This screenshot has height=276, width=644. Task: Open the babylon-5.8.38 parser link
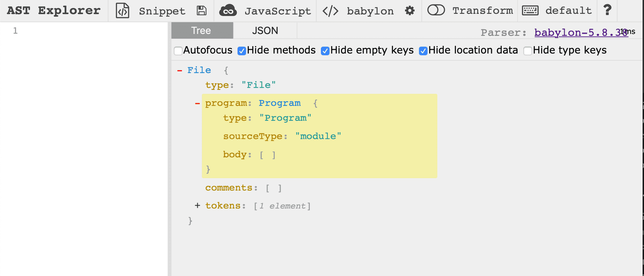click(581, 32)
